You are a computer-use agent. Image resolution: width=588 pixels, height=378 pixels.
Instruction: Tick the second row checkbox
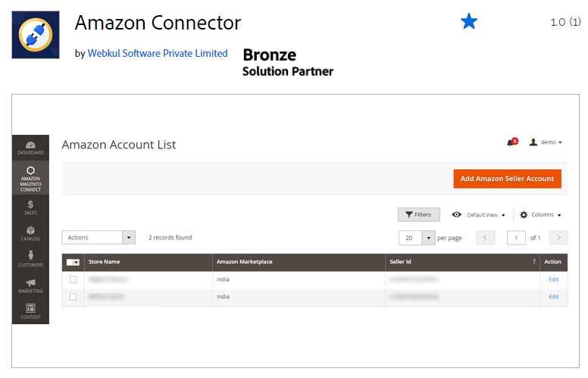pos(73,297)
